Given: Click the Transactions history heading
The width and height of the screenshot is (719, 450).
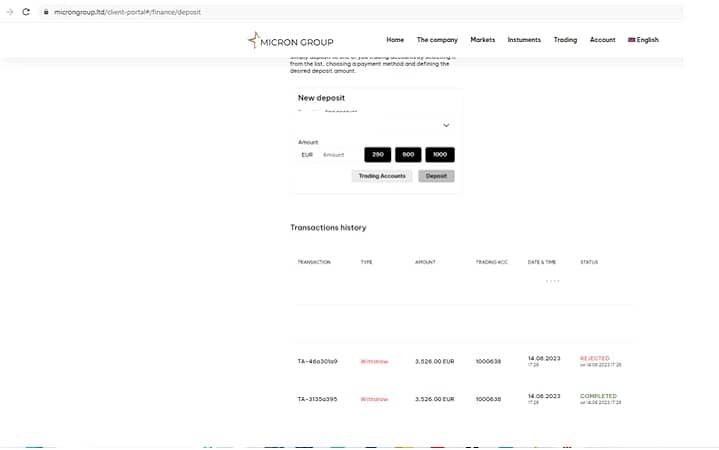Looking at the screenshot, I should (x=328, y=228).
